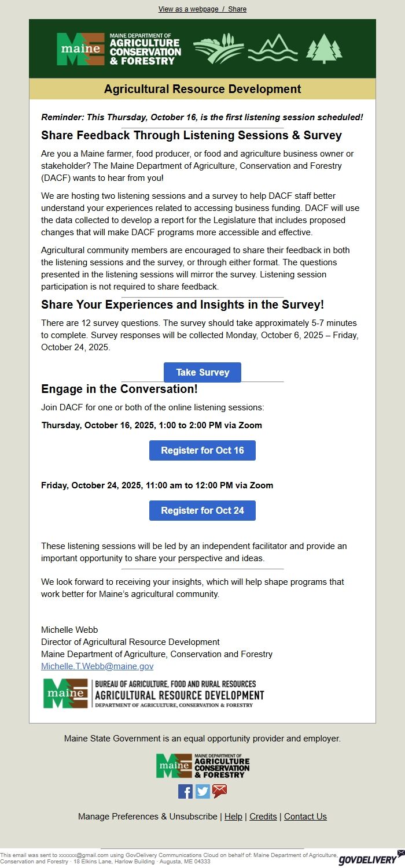The image size is (405, 868).
Task: Click the Share link at top
Action: click(237, 9)
